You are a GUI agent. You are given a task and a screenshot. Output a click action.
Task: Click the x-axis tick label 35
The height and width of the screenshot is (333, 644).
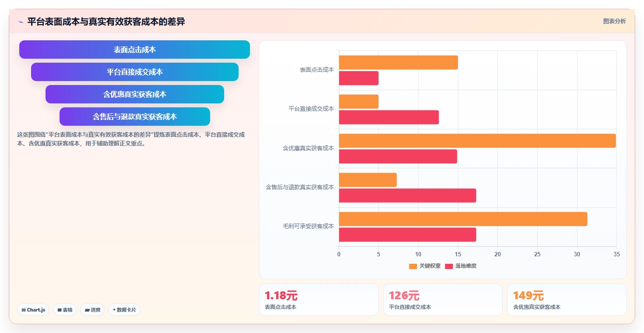[616, 254]
